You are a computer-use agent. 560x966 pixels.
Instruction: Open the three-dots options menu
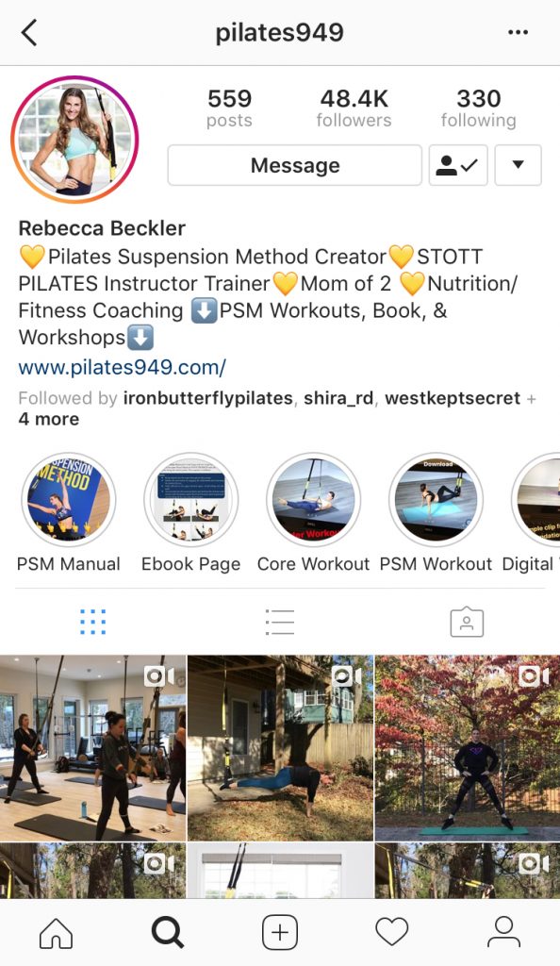pos(518,32)
